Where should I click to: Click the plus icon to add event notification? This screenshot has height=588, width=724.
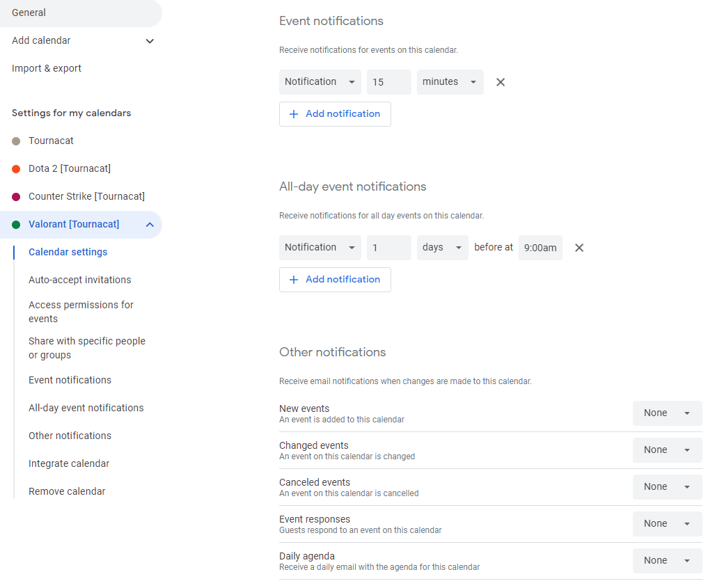(293, 113)
